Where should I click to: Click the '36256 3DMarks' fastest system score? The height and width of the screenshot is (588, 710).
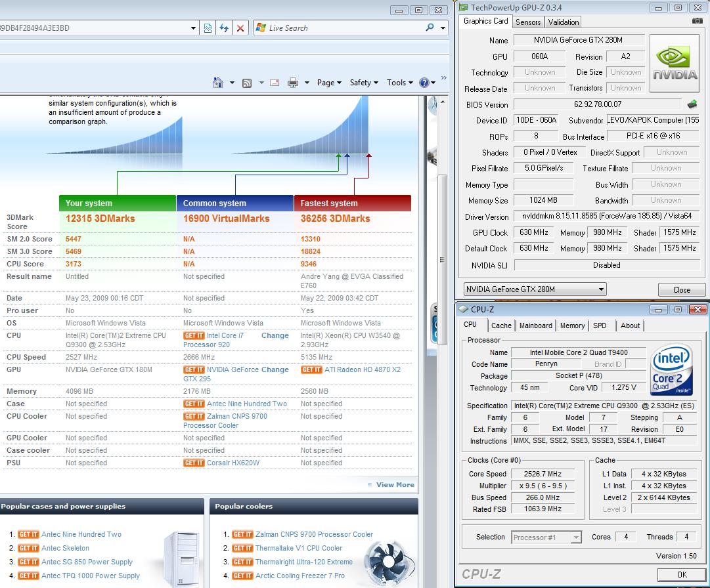pos(335,219)
